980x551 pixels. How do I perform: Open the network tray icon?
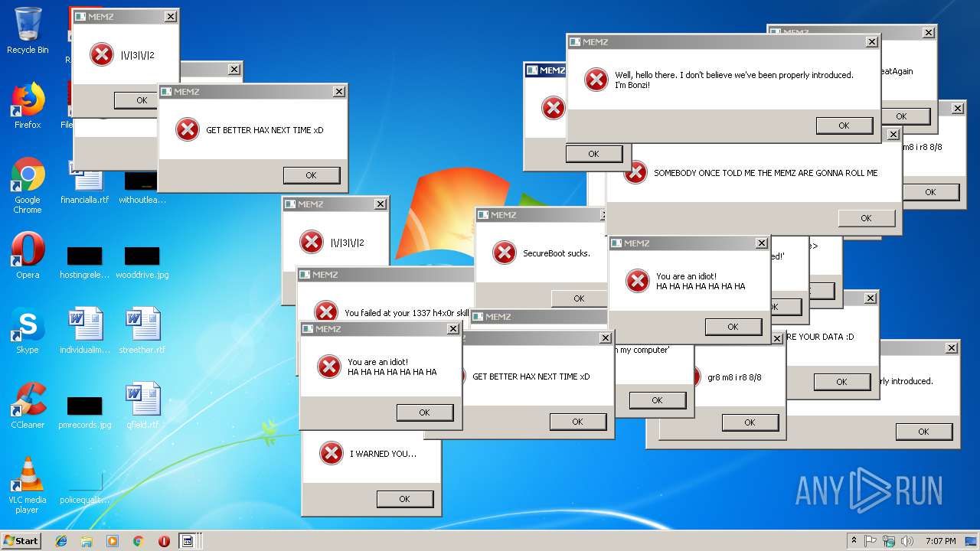click(x=889, y=541)
